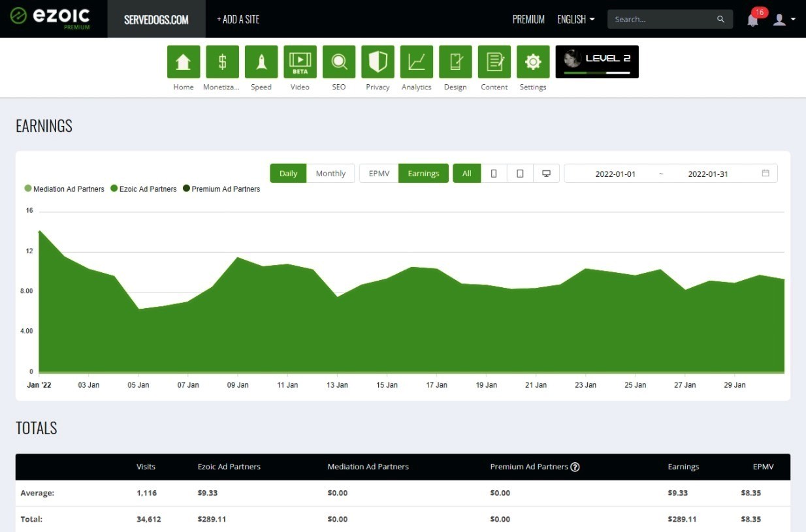
Task: Switch chart metric to EPMV
Action: point(379,174)
